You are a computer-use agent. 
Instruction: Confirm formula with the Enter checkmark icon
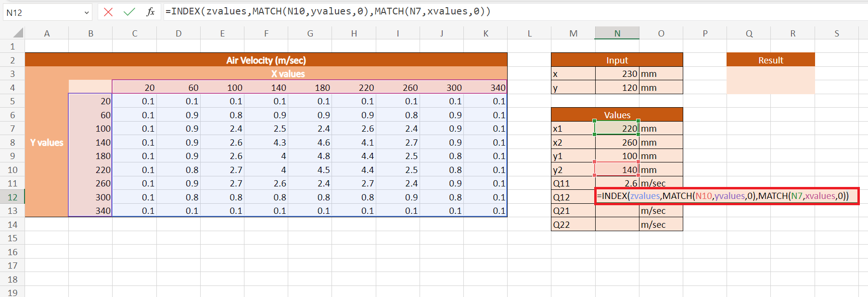click(x=129, y=12)
